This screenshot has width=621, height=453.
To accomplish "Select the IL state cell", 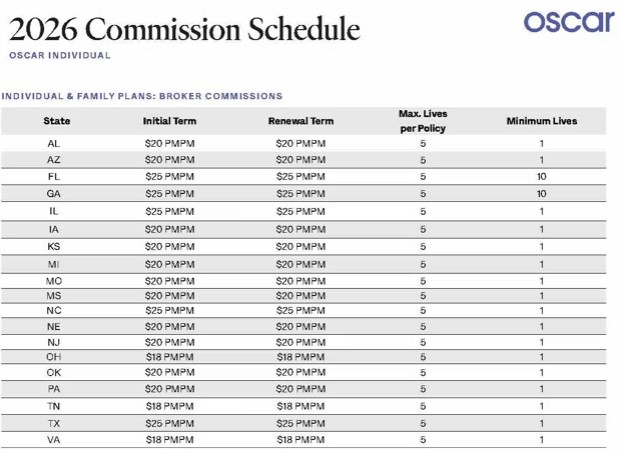I will [54, 211].
